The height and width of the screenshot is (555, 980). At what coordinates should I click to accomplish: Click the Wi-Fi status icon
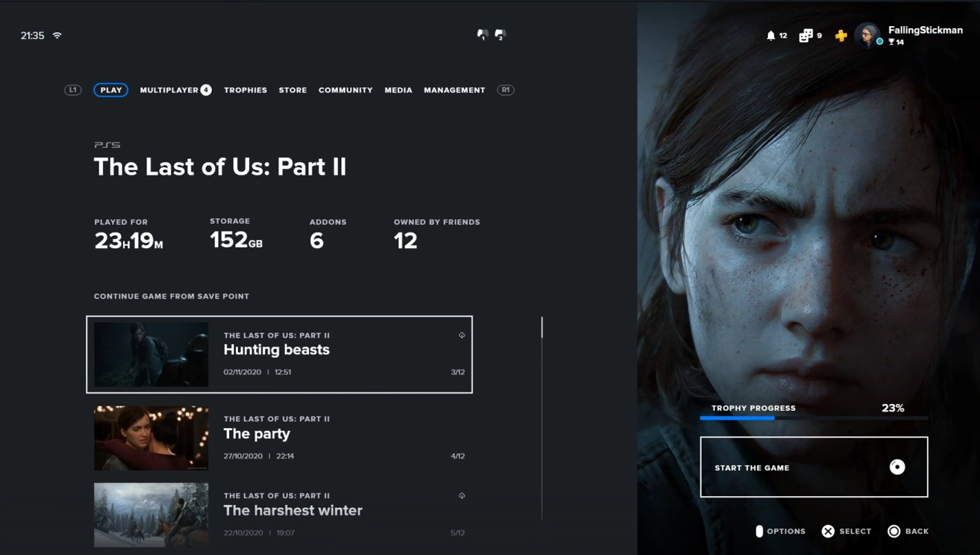point(57,35)
